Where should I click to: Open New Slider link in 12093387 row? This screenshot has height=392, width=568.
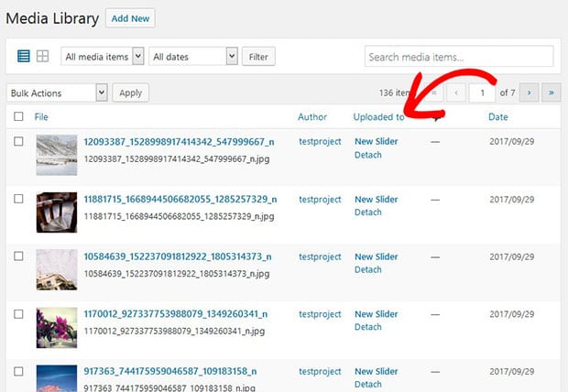click(x=377, y=141)
